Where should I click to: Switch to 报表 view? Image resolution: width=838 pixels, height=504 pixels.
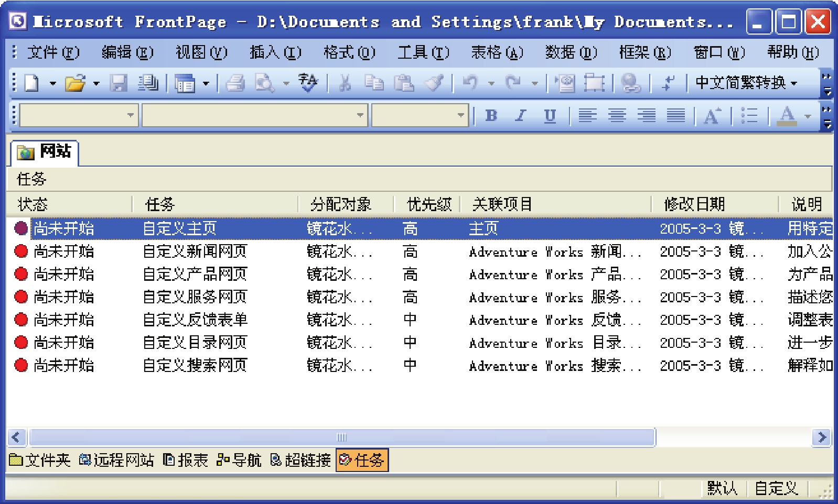(x=186, y=460)
